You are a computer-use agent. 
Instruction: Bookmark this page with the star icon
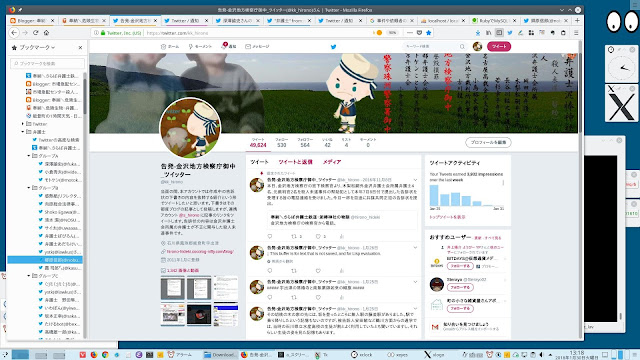point(429,33)
